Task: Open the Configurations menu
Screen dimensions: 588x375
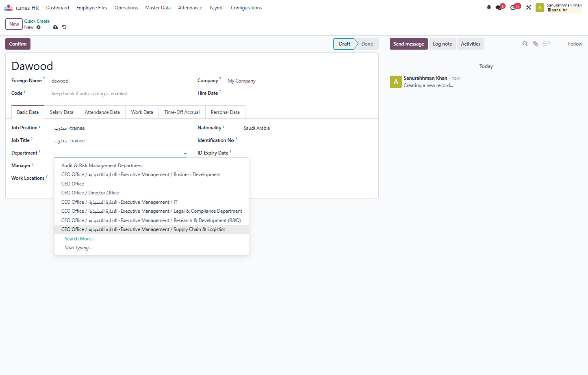Action: click(x=246, y=8)
